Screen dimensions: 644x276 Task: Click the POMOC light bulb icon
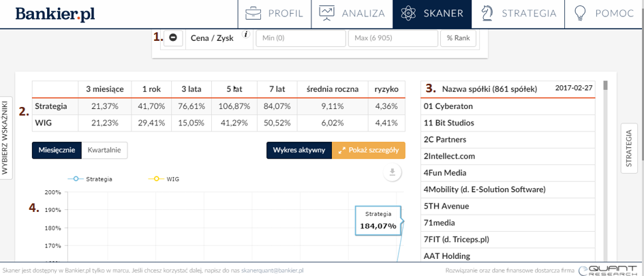pos(579,14)
